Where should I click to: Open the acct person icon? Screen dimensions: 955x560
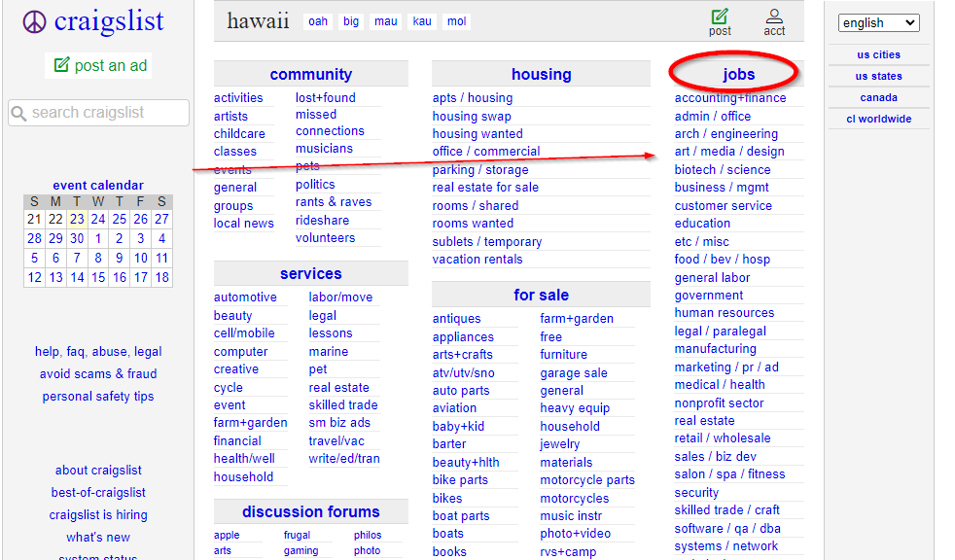click(774, 17)
